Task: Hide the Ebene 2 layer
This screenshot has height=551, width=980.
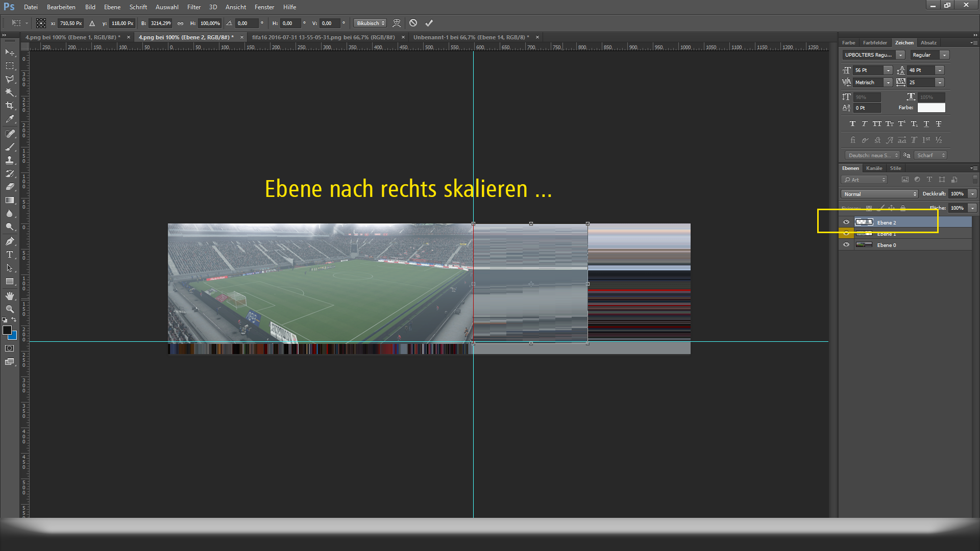Action: tap(846, 222)
